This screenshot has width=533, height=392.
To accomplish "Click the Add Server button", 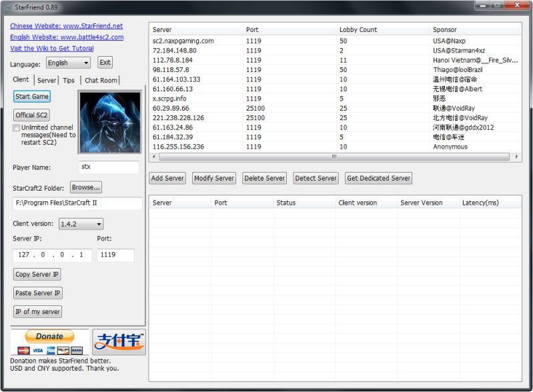I will [x=167, y=178].
